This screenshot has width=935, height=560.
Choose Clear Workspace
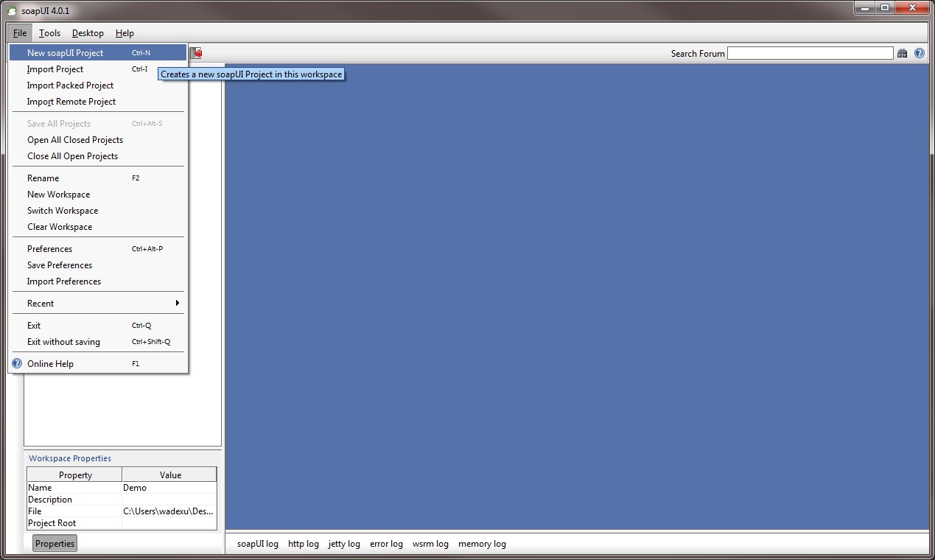[98, 226]
